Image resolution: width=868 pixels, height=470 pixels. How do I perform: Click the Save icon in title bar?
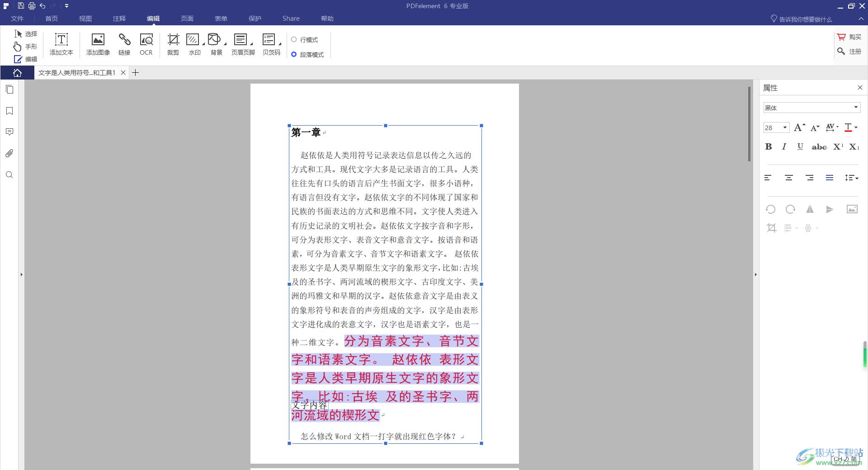(21, 6)
